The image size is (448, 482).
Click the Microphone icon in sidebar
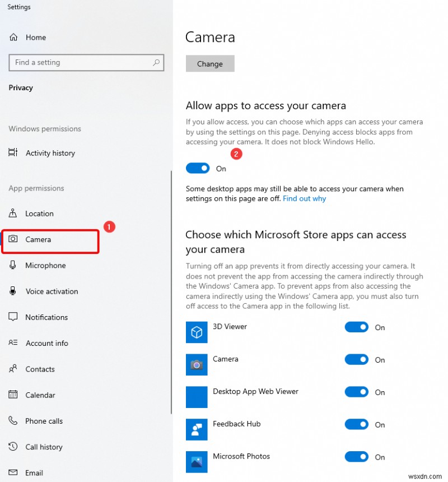tap(13, 265)
